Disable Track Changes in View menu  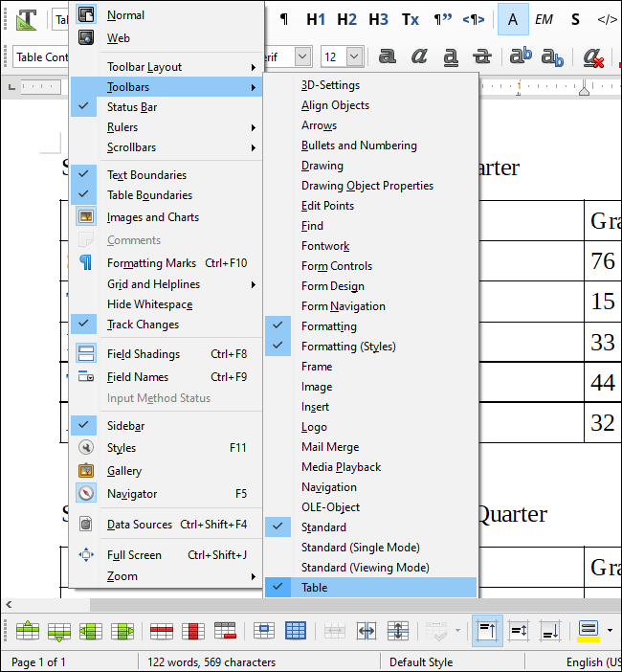(x=167, y=325)
